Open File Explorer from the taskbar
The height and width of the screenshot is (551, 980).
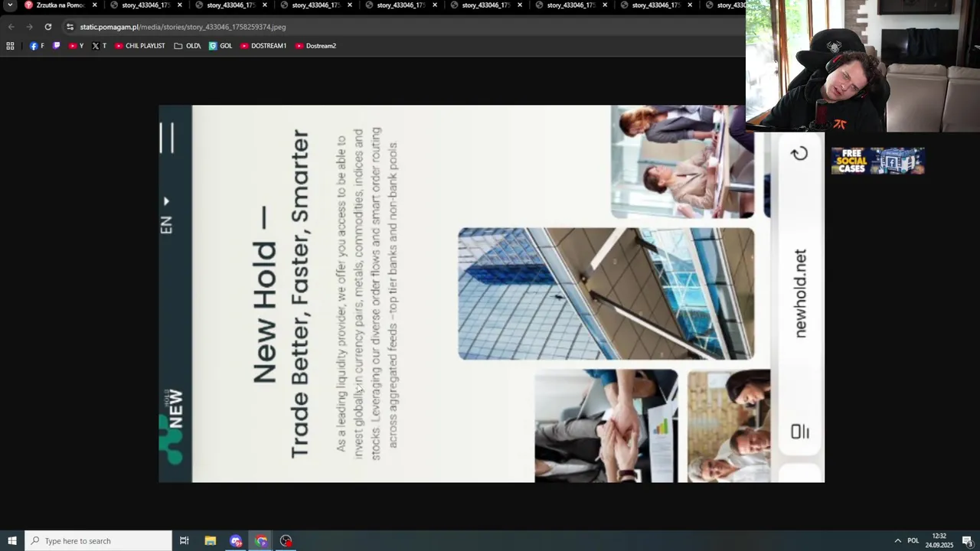(x=211, y=541)
